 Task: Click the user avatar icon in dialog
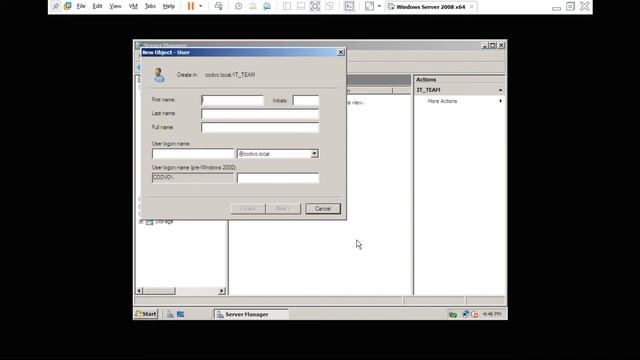[160, 75]
